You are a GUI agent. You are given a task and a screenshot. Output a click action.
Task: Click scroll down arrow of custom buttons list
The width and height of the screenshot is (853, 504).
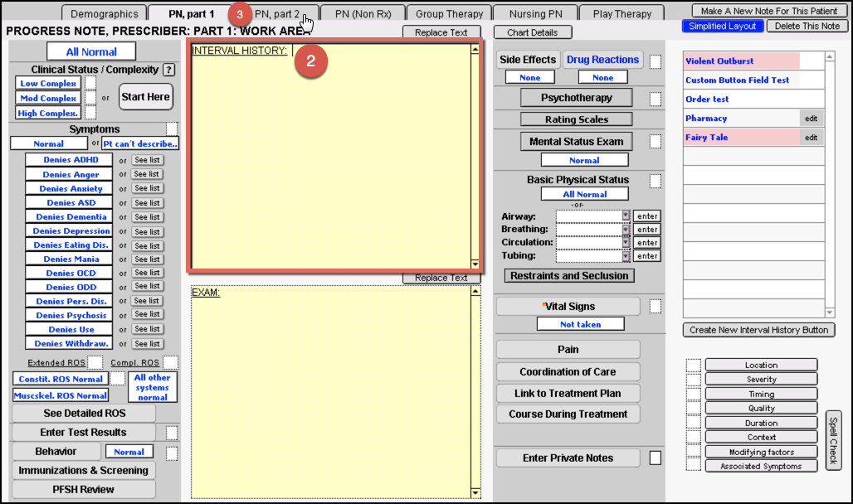coord(830,312)
